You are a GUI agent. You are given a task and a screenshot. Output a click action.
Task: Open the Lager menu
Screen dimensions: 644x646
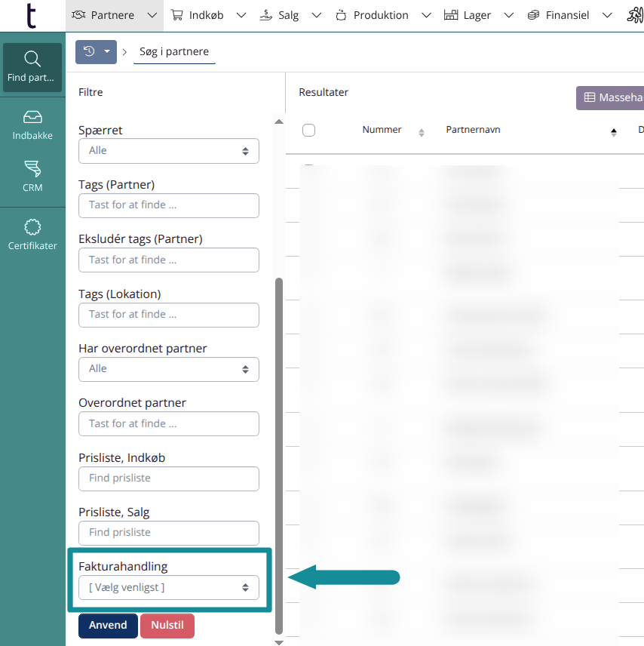pyautogui.click(x=479, y=15)
